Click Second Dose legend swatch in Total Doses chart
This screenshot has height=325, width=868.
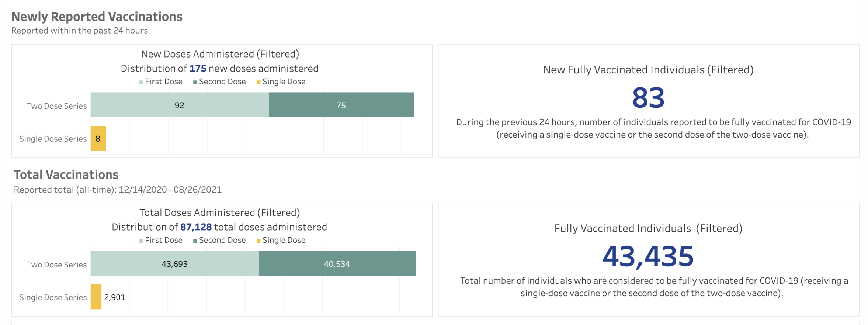pyautogui.click(x=195, y=241)
